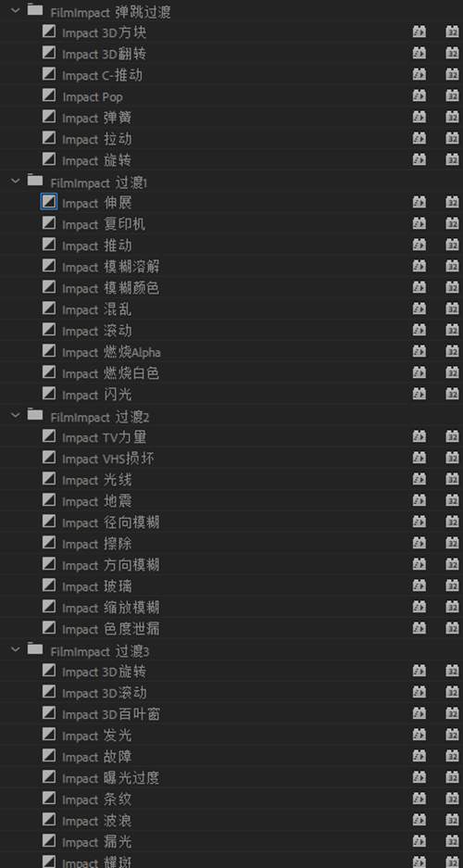Select the Impact 地震 transition icon

click(49, 500)
